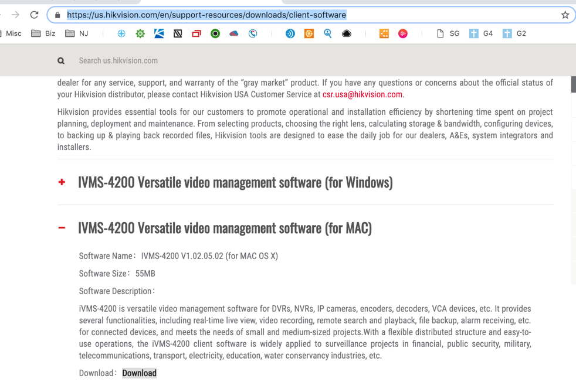Open the G2 bookmark
576x392 pixels.
[514, 33]
